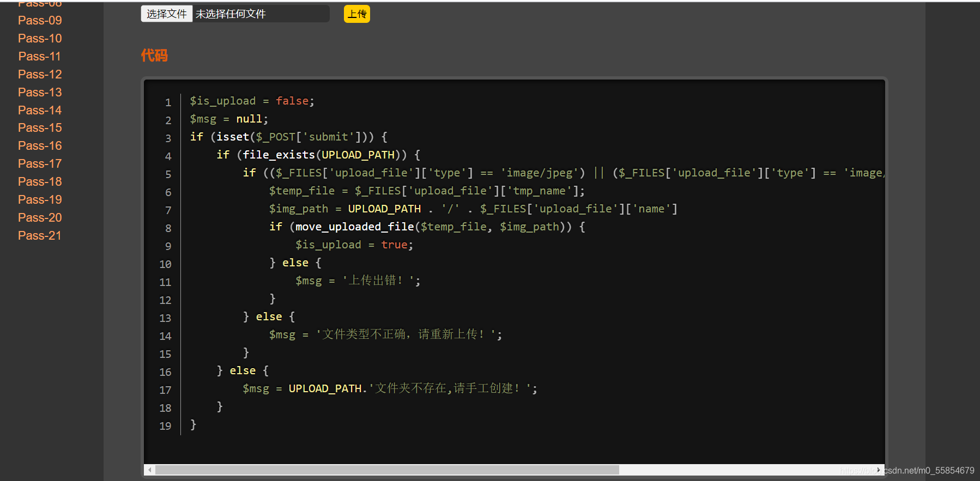Click code line '$msg = null;'

click(x=229, y=119)
